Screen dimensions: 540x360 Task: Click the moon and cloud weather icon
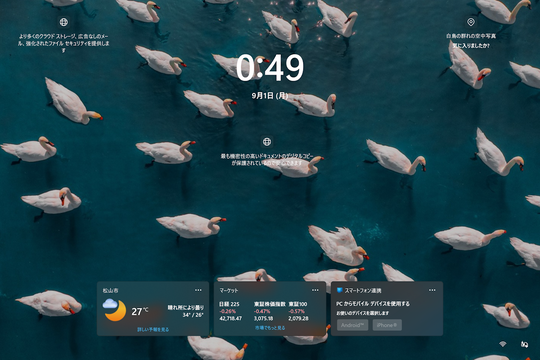tap(114, 310)
